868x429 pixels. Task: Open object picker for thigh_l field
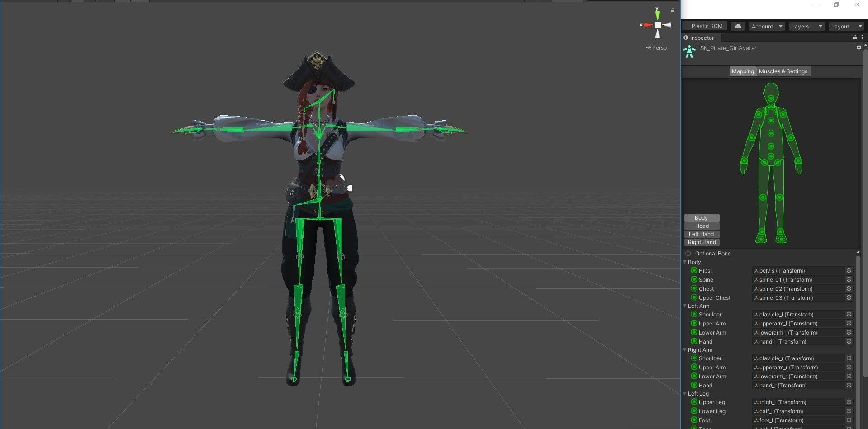pyautogui.click(x=849, y=402)
